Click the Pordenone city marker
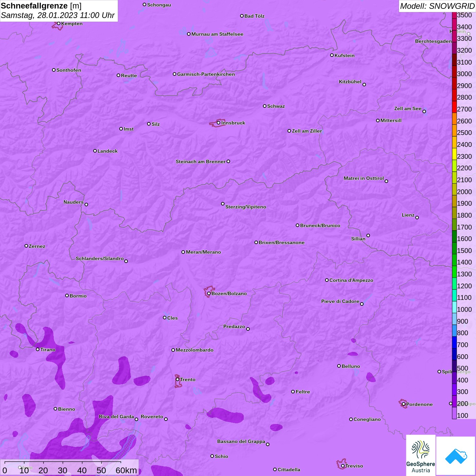 tap(404, 404)
